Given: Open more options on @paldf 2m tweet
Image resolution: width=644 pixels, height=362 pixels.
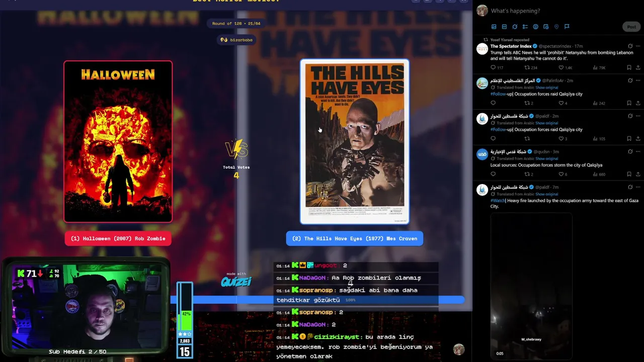Looking at the screenshot, I should click(638, 116).
